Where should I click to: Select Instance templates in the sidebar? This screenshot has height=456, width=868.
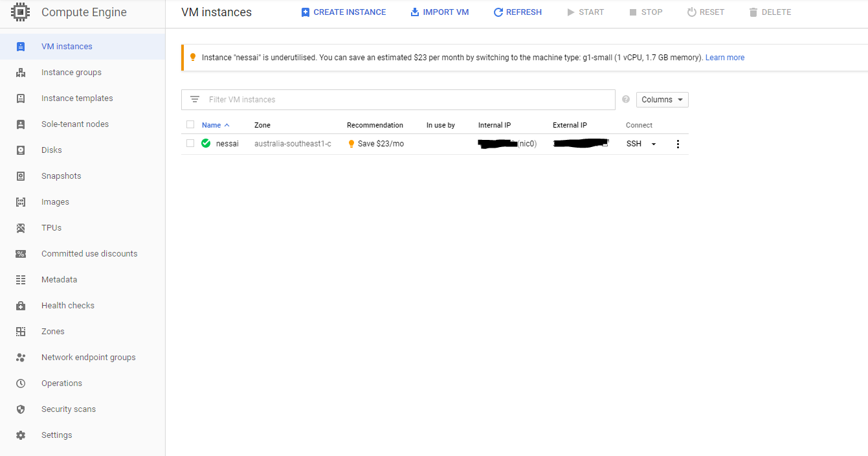coord(77,98)
